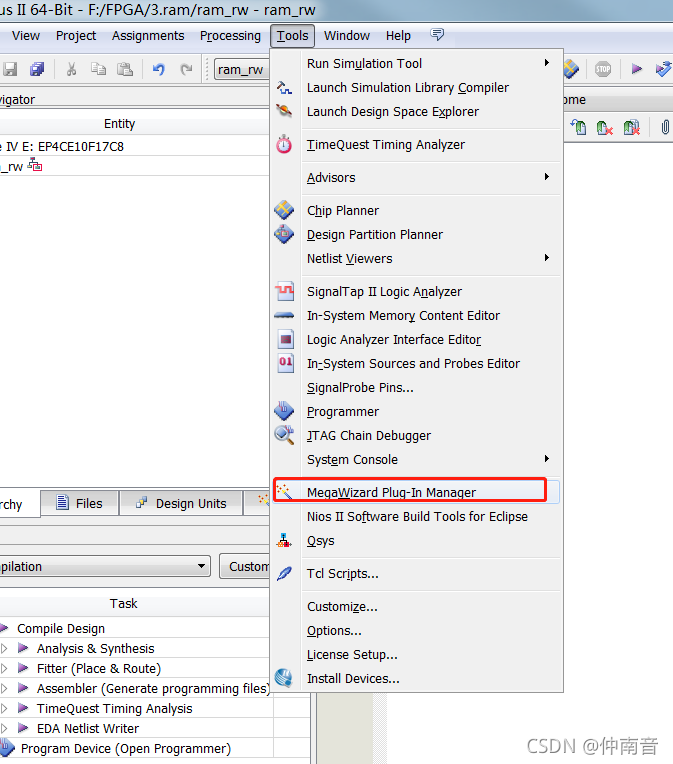Click the Chip Planner menu icon
This screenshot has width=673, height=764.
[284, 210]
